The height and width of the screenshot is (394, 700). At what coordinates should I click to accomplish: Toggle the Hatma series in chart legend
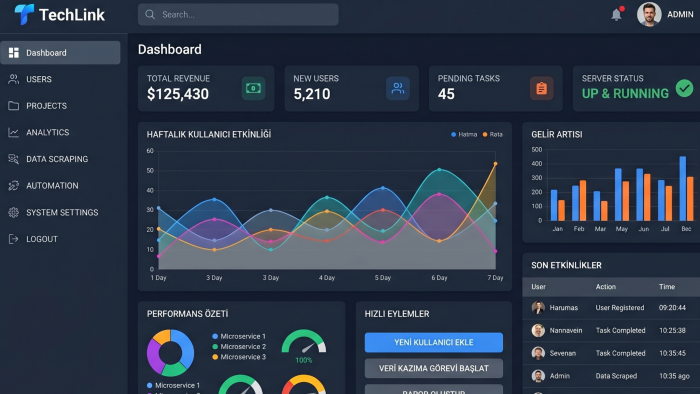(464, 134)
